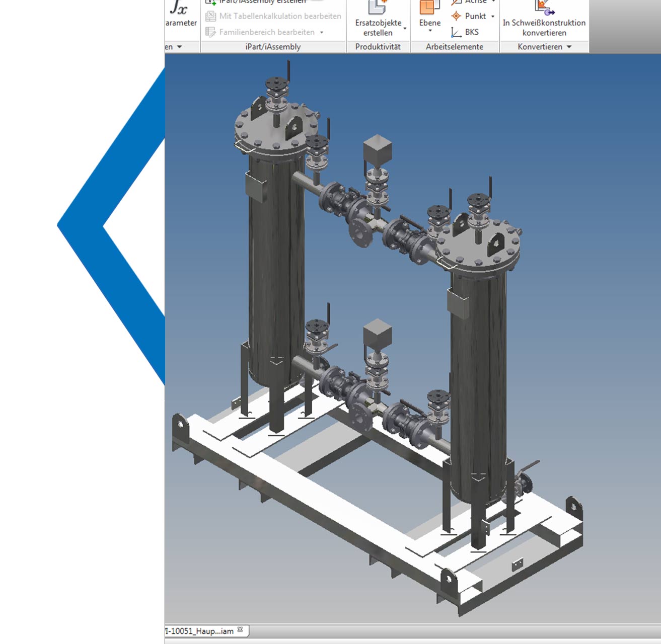Click the Arbeitselemente panel label

(x=454, y=47)
